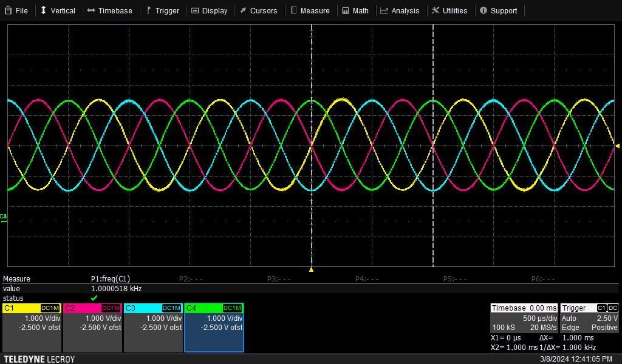This screenshot has width=622, height=364.
Task: Click the yellow trigger level marker at right edge
Action: click(617, 146)
